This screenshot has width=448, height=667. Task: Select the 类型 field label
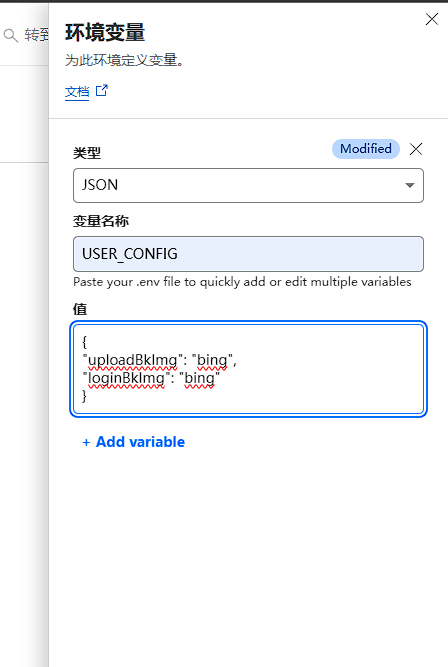tap(87, 153)
